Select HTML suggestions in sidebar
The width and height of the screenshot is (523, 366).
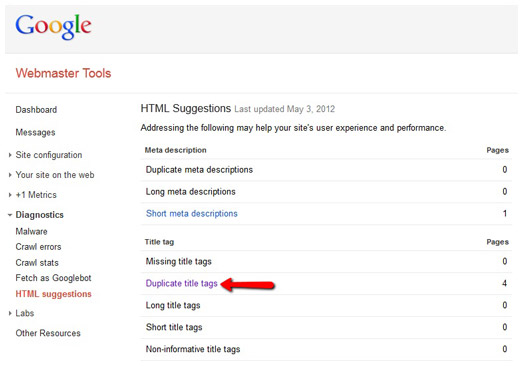click(53, 294)
